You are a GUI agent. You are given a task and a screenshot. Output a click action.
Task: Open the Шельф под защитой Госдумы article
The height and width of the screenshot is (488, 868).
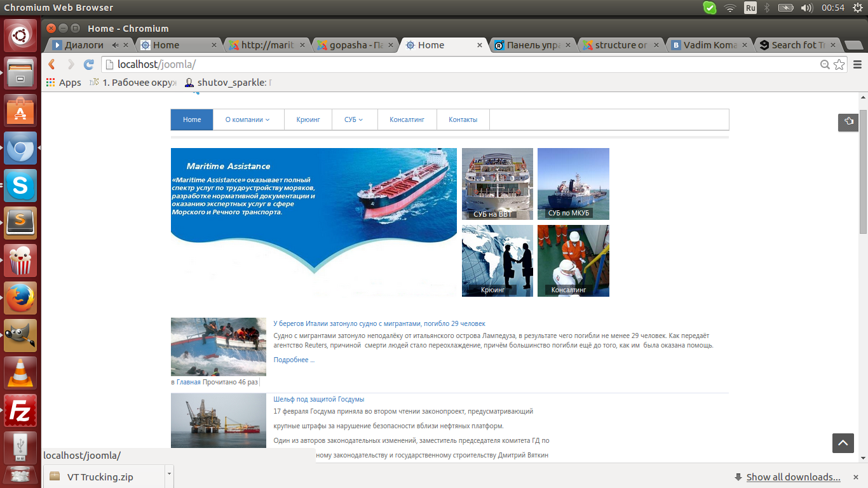click(x=319, y=399)
